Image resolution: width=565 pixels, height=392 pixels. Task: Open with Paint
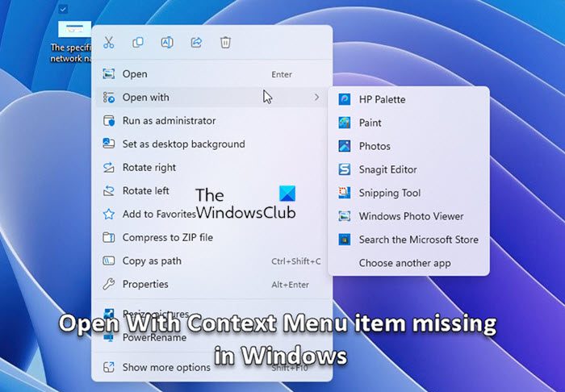[408, 123]
